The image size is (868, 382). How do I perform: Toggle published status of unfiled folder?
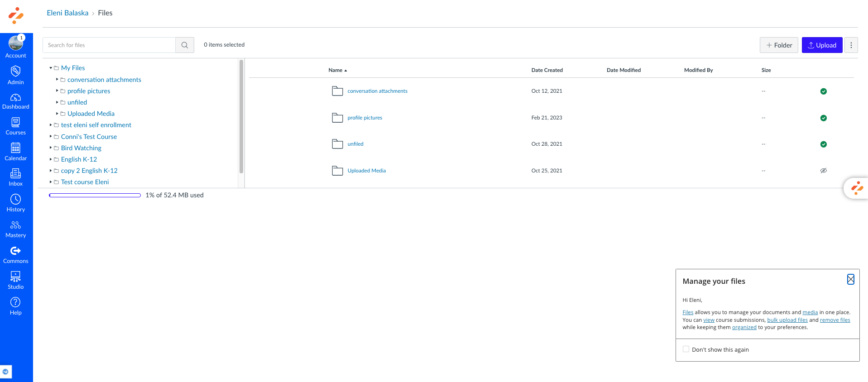[824, 144]
